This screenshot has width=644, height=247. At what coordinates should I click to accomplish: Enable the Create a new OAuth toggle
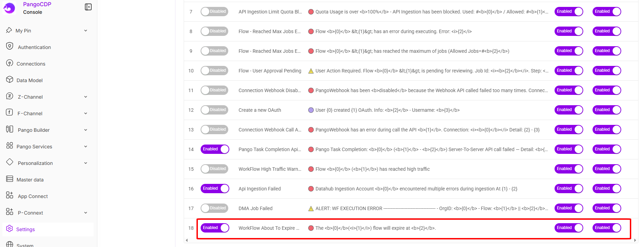pyautogui.click(x=215, y=110)
